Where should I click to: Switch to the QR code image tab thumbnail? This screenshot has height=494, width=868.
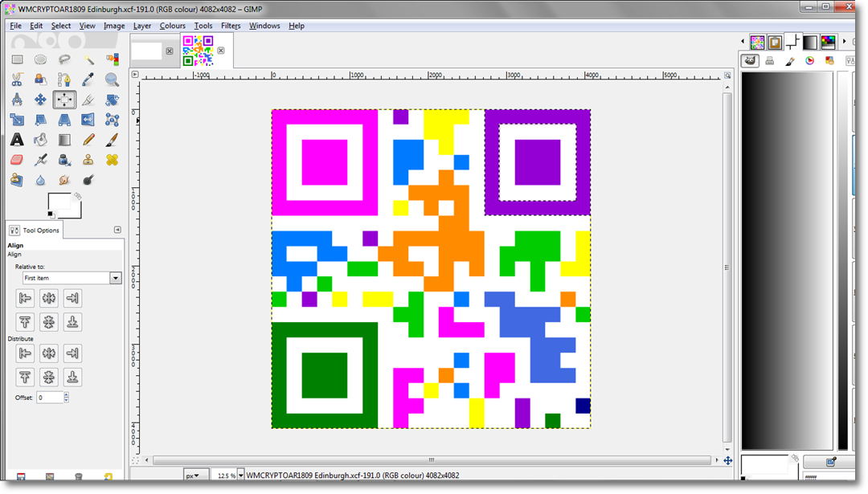click(198, 51)
